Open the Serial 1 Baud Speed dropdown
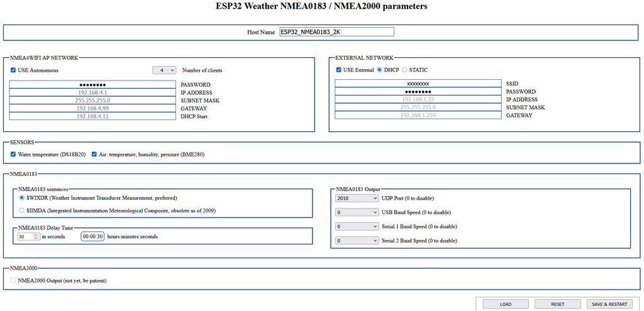Screen dimensions: 644x311 tap(357, 226)
